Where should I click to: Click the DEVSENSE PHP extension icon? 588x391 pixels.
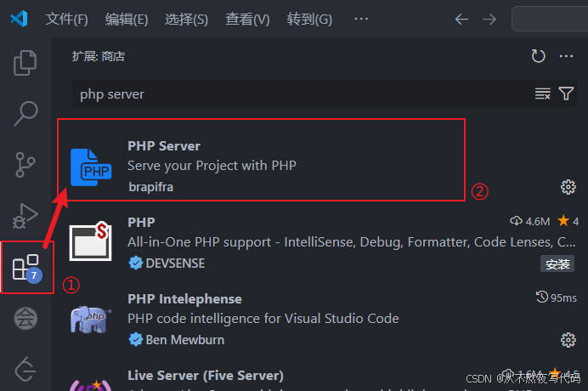(91, 241)
